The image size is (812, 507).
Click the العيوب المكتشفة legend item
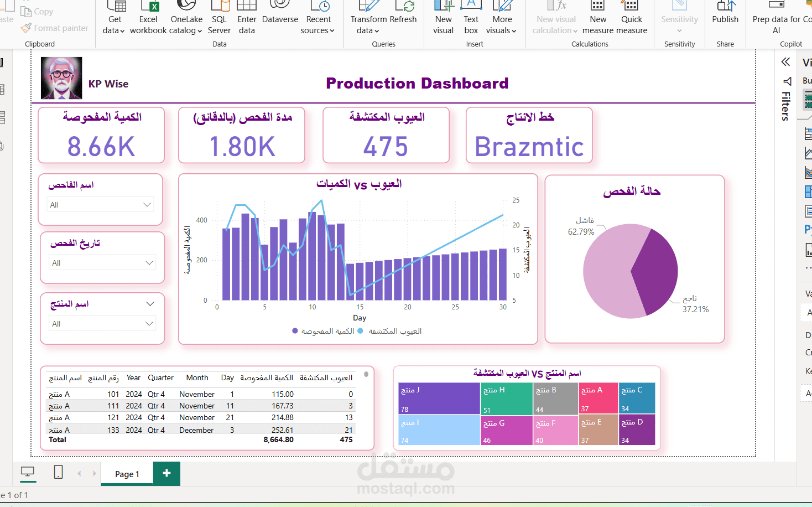coord(390,331)
